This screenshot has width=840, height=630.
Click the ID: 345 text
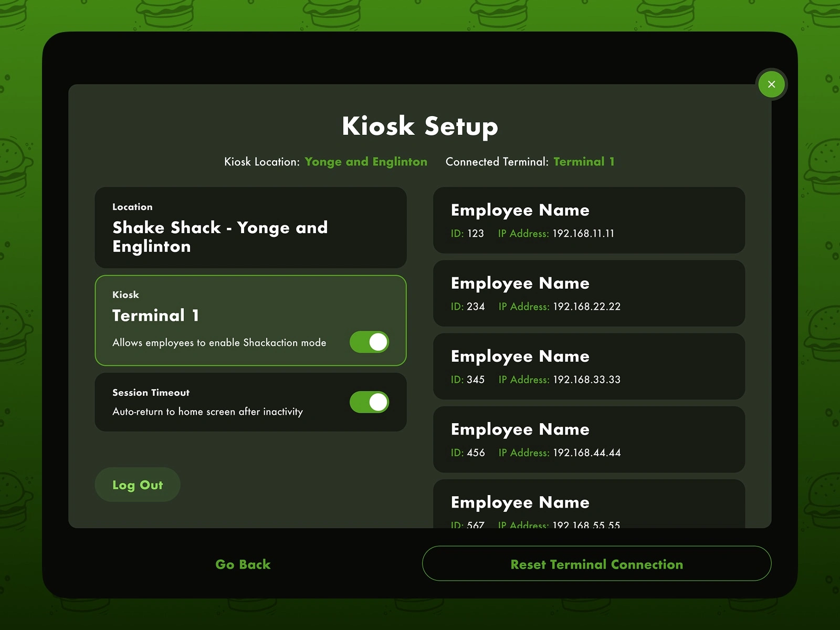point(468,380)
